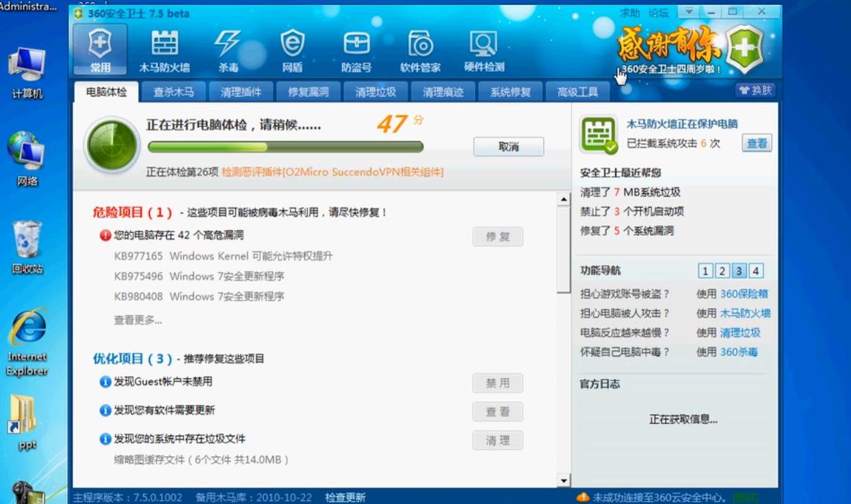
Task: Click the KB975496 Windows 7安全更新程序 entry
Action: click(199, 276)
